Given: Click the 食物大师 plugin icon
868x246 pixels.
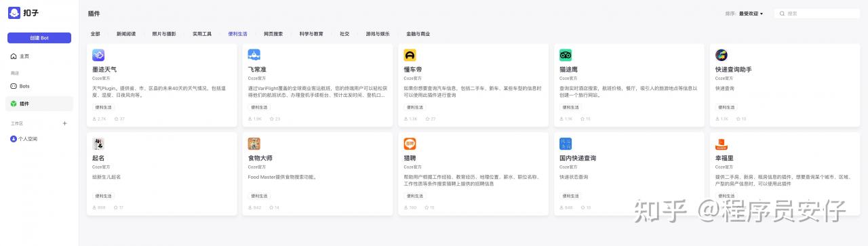Looking at the screenshot, I should tap(254, 144).
